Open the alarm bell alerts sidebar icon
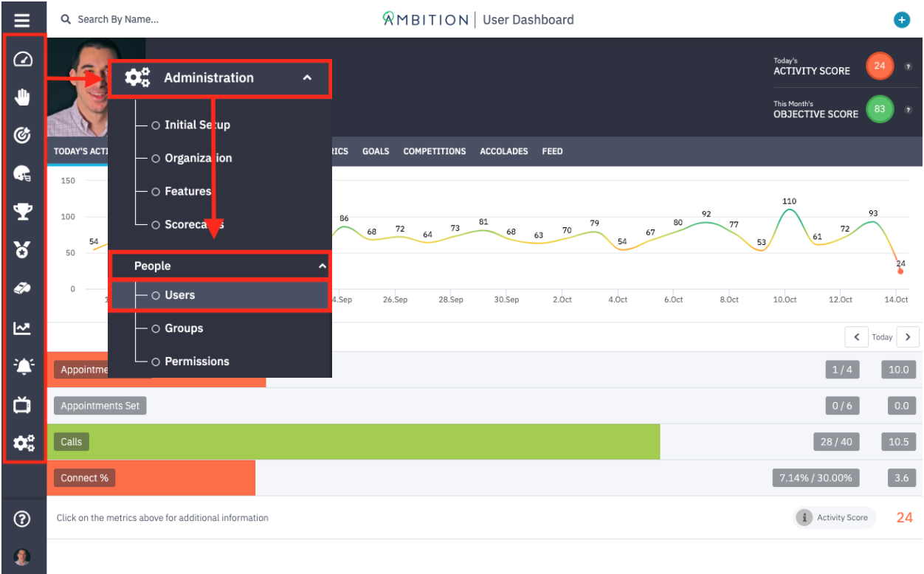Image resolution: width=924 pixels, height=574 pixels. (x=23, y=366)
